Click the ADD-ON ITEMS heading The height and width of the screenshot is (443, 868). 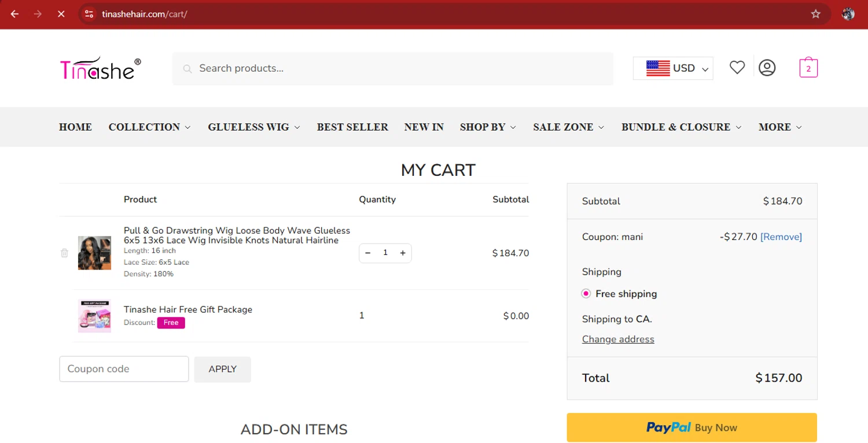click(x=294, y=430)
